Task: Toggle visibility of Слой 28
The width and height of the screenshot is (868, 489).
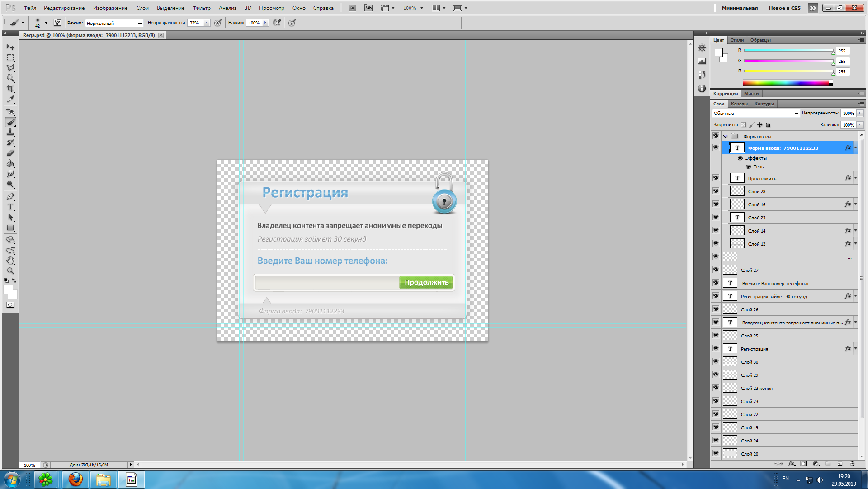Action: tap(716, 191)
